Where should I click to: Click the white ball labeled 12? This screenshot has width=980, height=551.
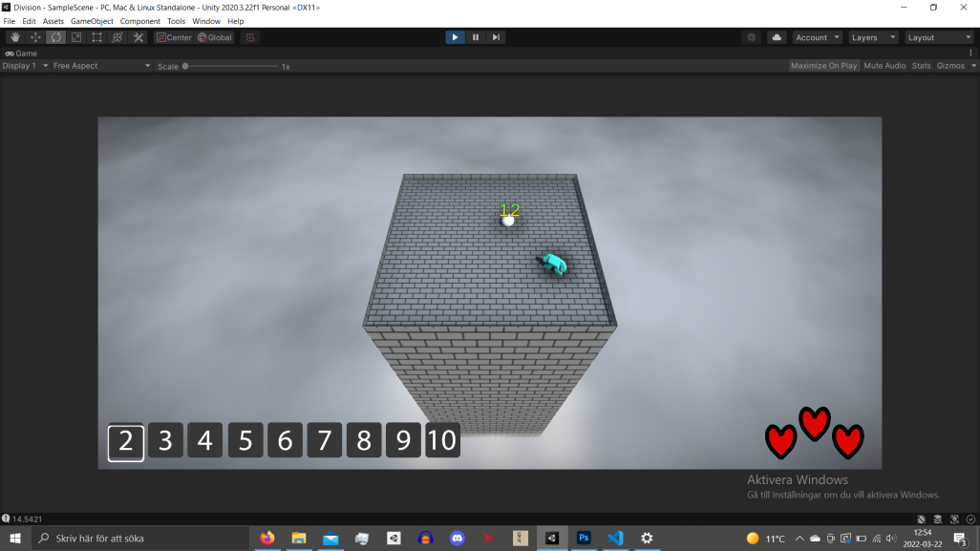508,220
